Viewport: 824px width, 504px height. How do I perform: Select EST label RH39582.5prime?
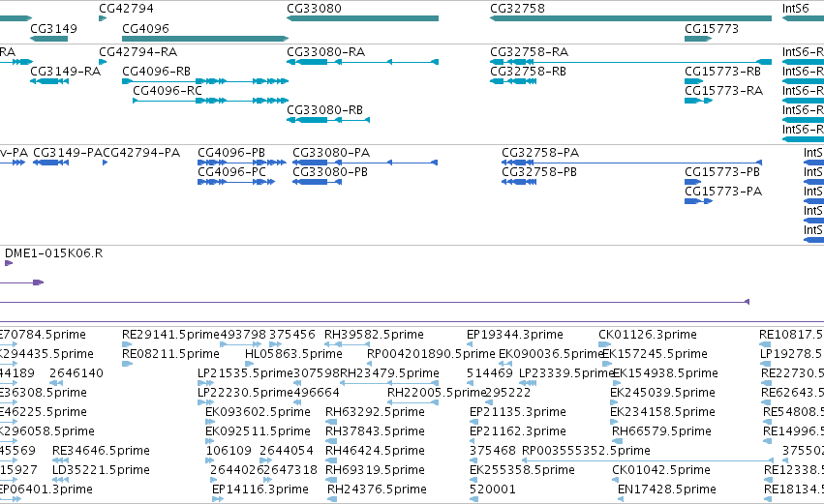point(374,335)
